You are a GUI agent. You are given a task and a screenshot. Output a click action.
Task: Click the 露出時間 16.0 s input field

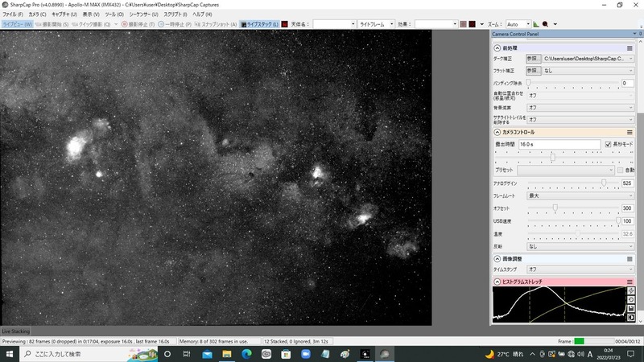click(559, 144)
